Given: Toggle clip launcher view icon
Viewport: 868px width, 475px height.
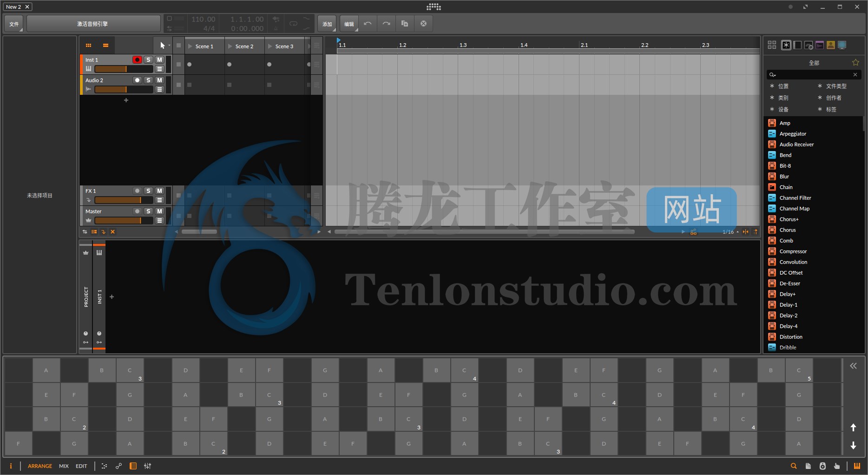Looking at the screenshot, I should (x=88, y=46).
